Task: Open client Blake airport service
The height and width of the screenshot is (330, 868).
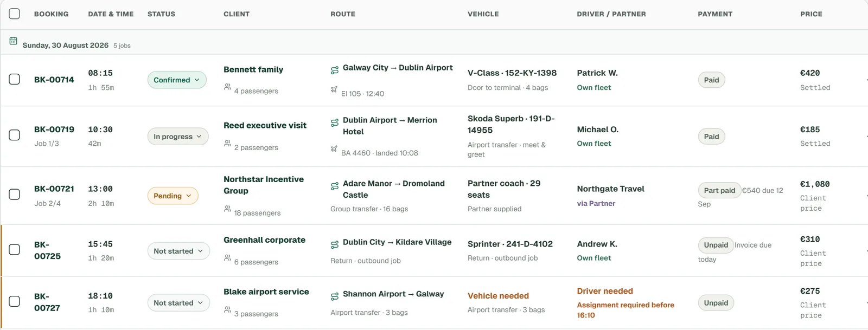Action: (x=266, y=292)
